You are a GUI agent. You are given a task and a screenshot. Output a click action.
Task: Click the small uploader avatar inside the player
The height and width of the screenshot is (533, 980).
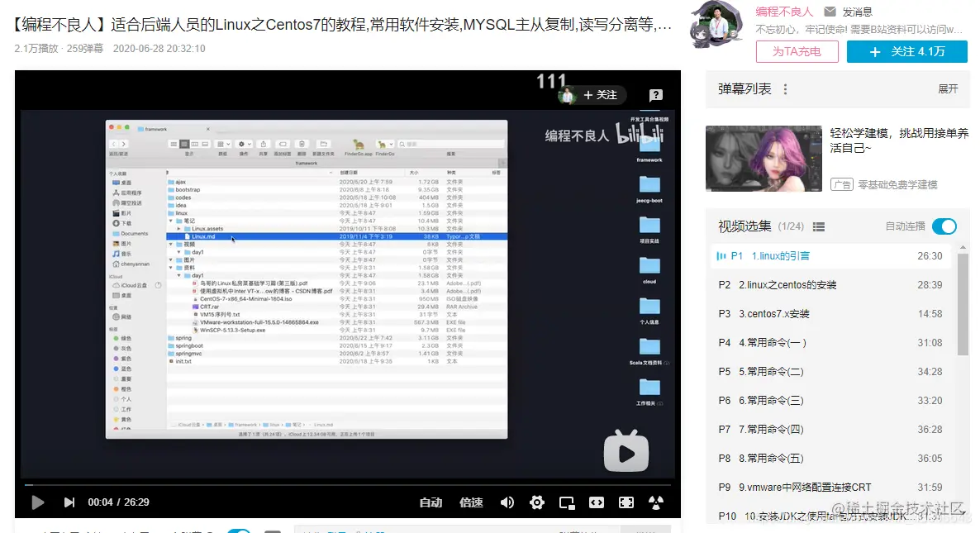coord(567,95)
